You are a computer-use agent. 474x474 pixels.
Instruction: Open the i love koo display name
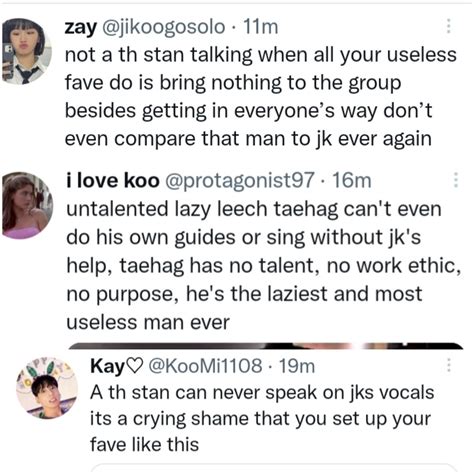click(x=113, y=181)
